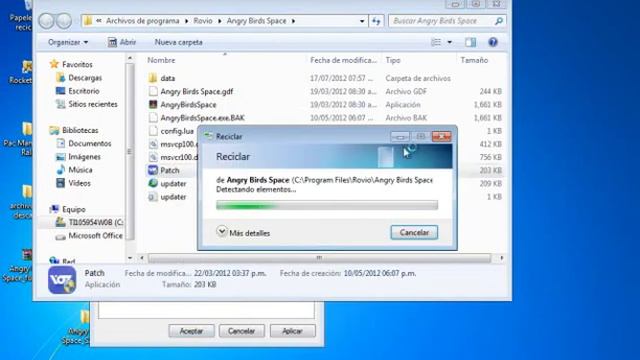Select Angry Birds Space breadcrumb
Screen dimensions: 640x360
click(x=256, y=21)
